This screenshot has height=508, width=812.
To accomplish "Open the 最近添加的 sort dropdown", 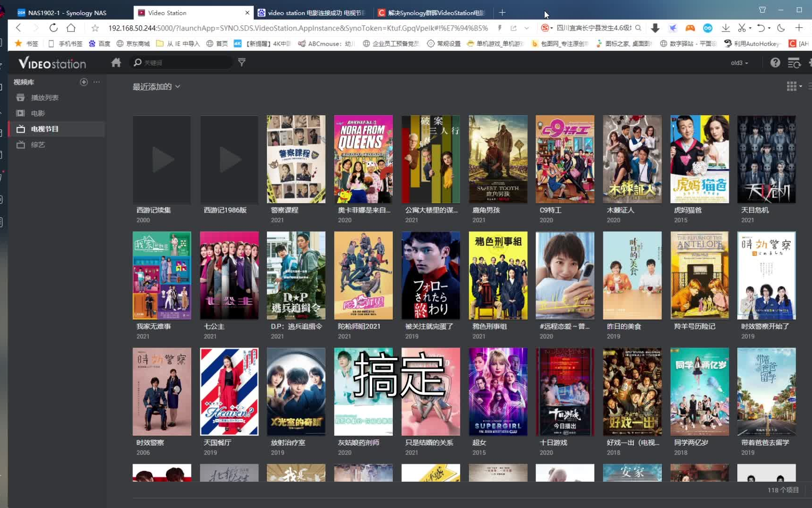I will [x=156, y=87].
